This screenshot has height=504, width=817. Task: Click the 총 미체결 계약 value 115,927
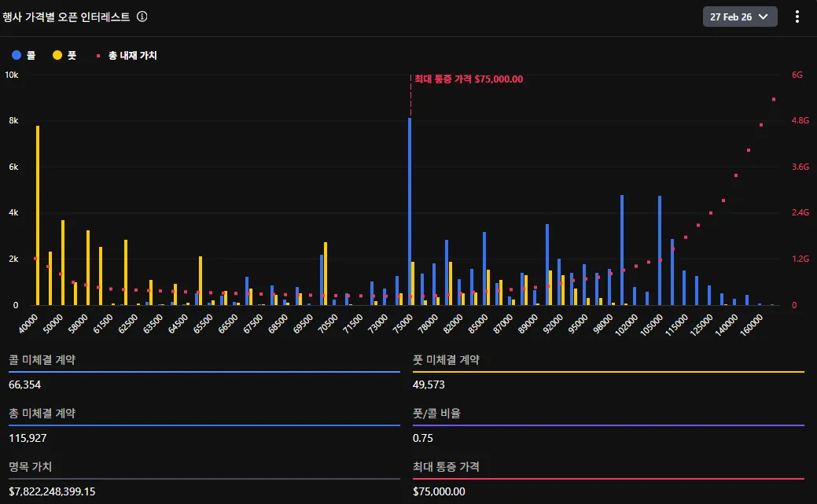(x=28, y=438)
